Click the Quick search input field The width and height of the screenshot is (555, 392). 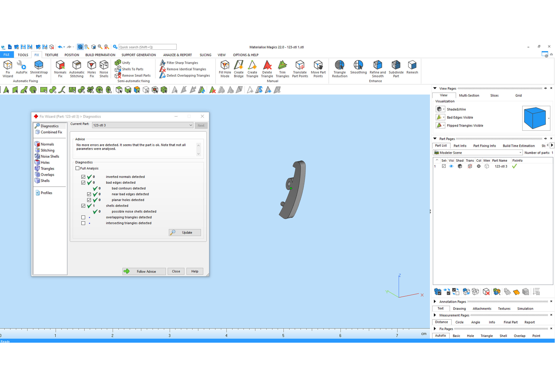(147, 47)
